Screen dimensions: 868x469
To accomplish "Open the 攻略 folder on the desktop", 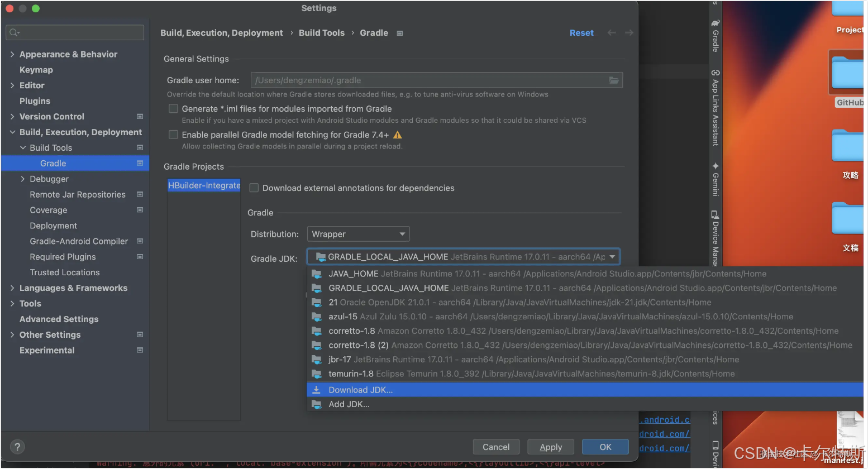I will click(848, 155).
